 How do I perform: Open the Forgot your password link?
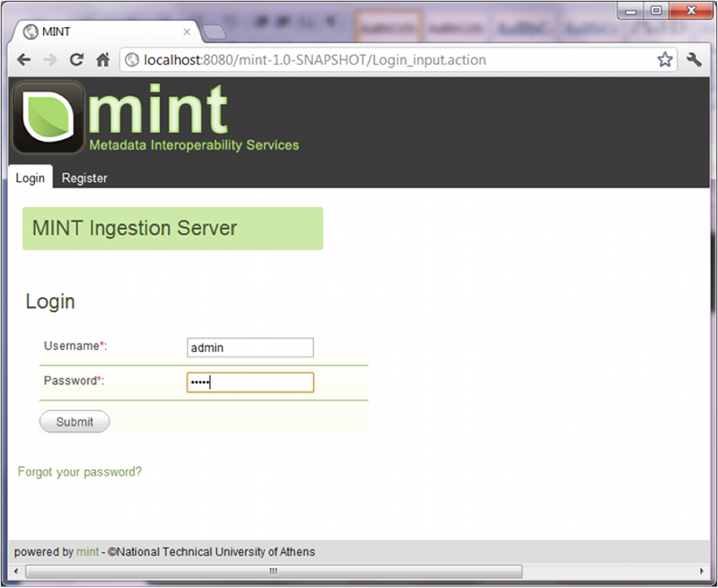coord(80,471)
